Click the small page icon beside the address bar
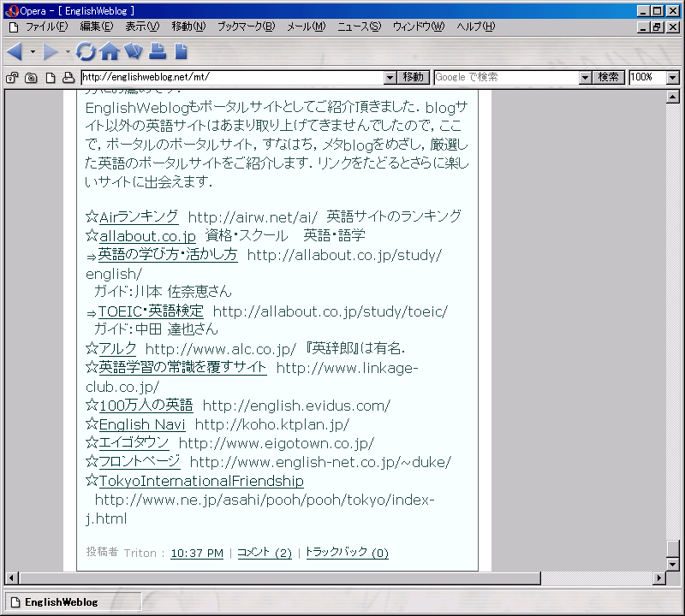This screenshot has width=685, height=616. (x=51, y=78)
